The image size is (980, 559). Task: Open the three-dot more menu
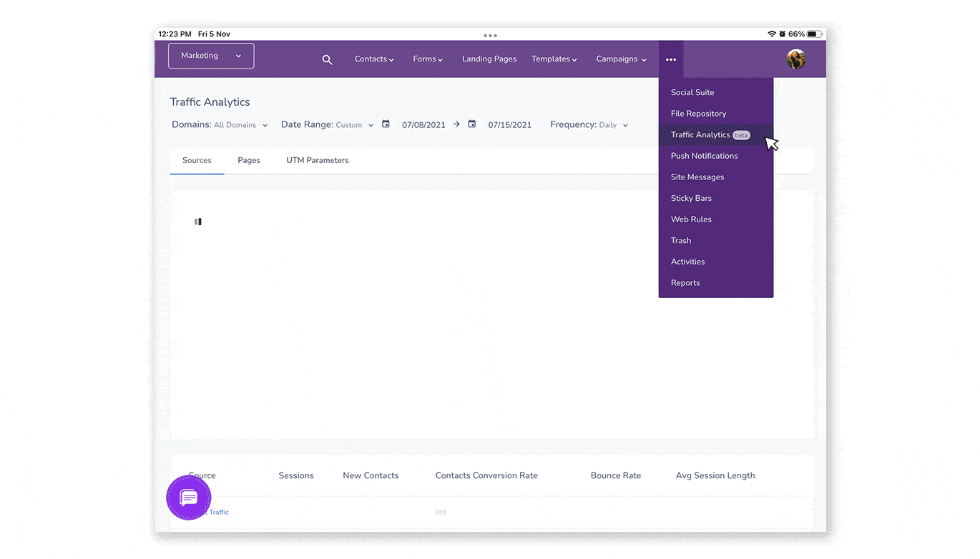(x=671, y=59)
